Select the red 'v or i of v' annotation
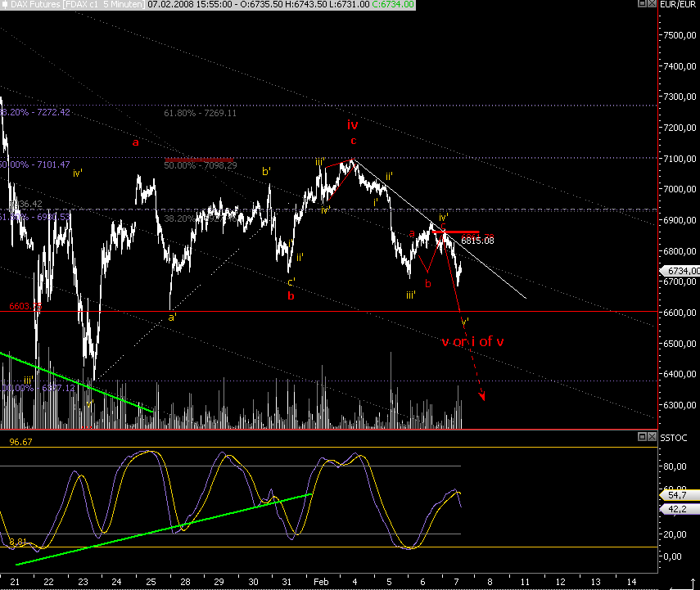This screenshot has height=590, width=700. point(472,342)
